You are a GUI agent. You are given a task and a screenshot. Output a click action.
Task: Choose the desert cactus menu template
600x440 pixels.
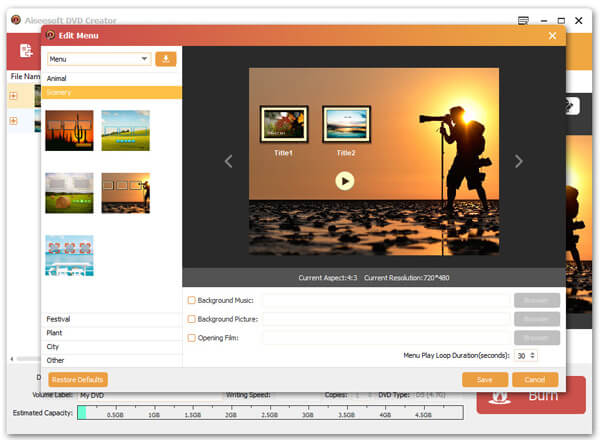tap(69, 130)
